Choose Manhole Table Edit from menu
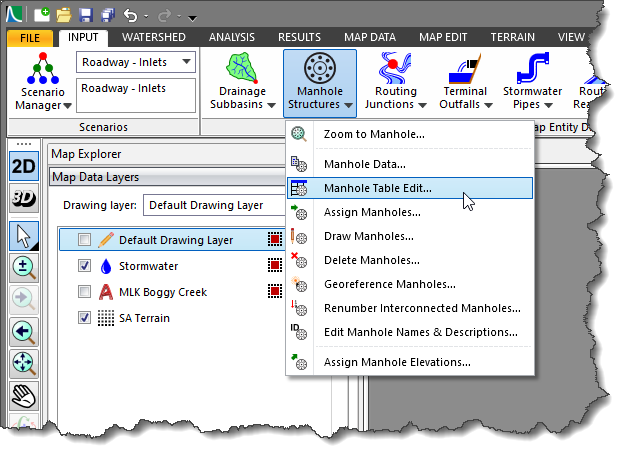618x450 pixels. [x=378, y=188]
